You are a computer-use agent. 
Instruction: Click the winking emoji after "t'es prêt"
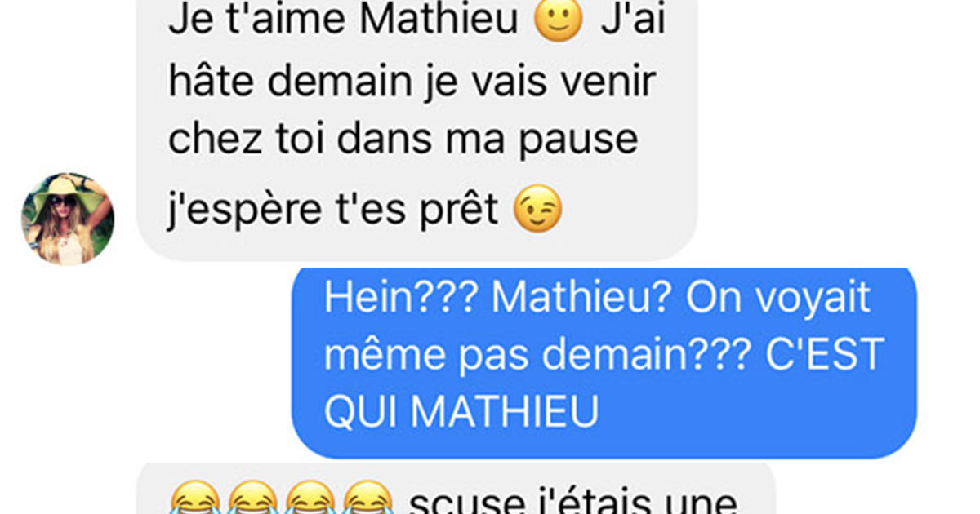tap(537, 211)
